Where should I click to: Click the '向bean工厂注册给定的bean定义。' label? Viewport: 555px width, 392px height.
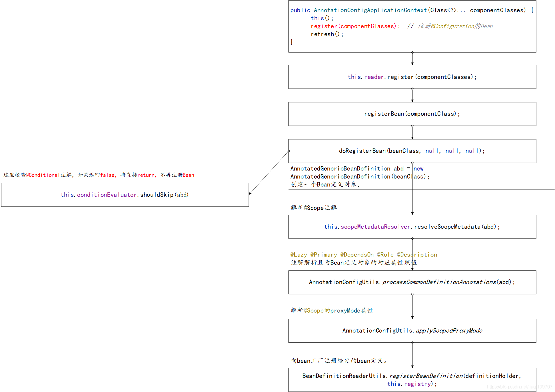point(339,361)
